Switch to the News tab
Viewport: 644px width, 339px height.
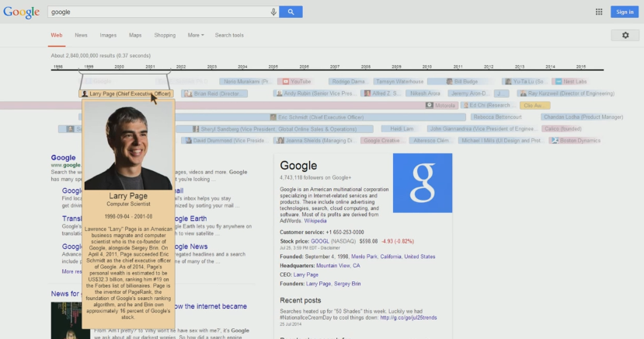(81, 35)
